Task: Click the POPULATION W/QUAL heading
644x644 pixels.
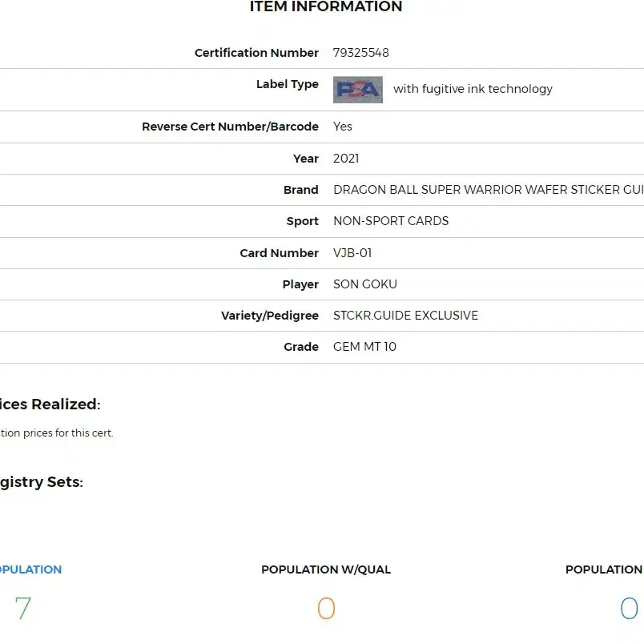Action: 326,570
